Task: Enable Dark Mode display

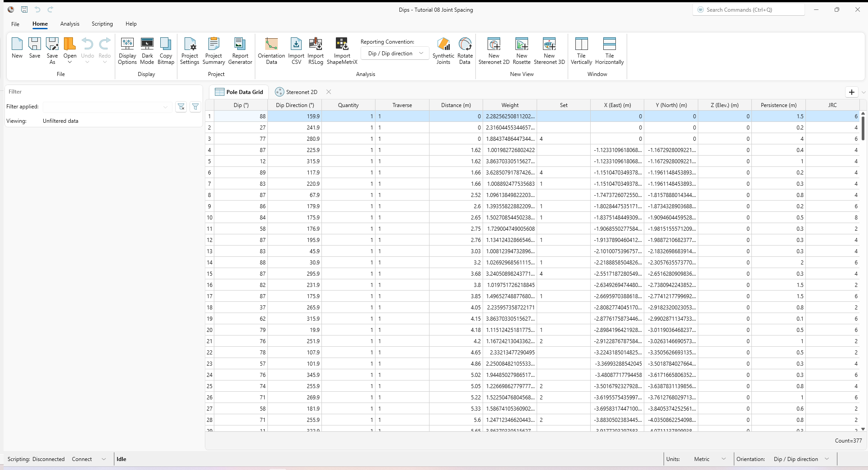Action: point(147,49)
